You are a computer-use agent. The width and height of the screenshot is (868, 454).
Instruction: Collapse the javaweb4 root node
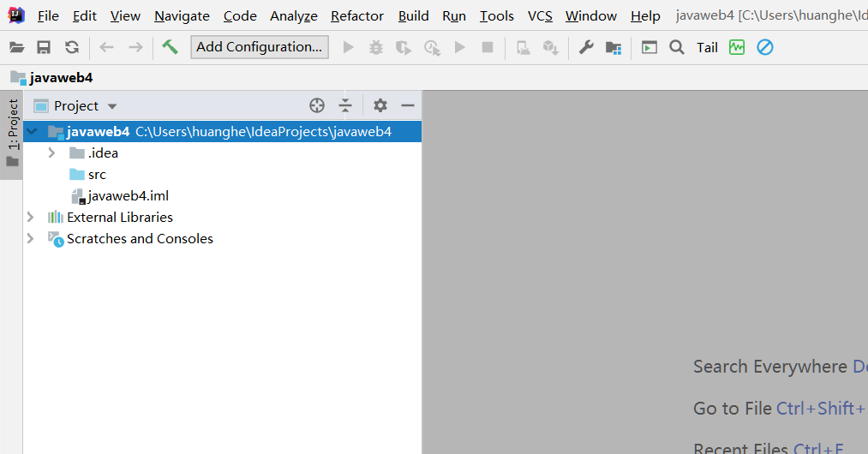32,132
